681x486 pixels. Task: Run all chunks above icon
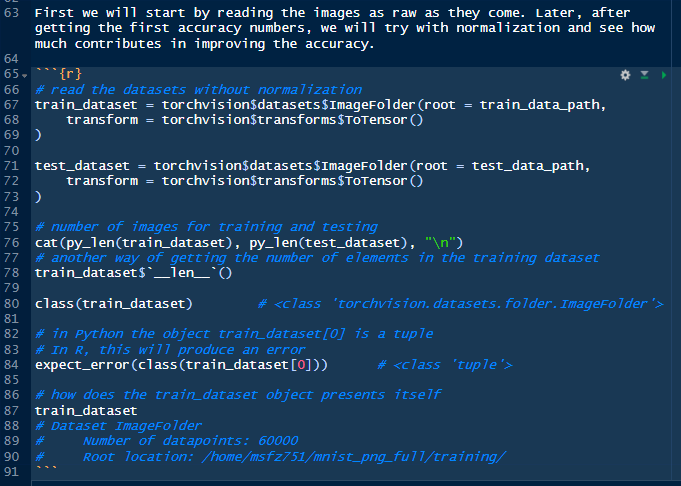(x=644, y=75)
